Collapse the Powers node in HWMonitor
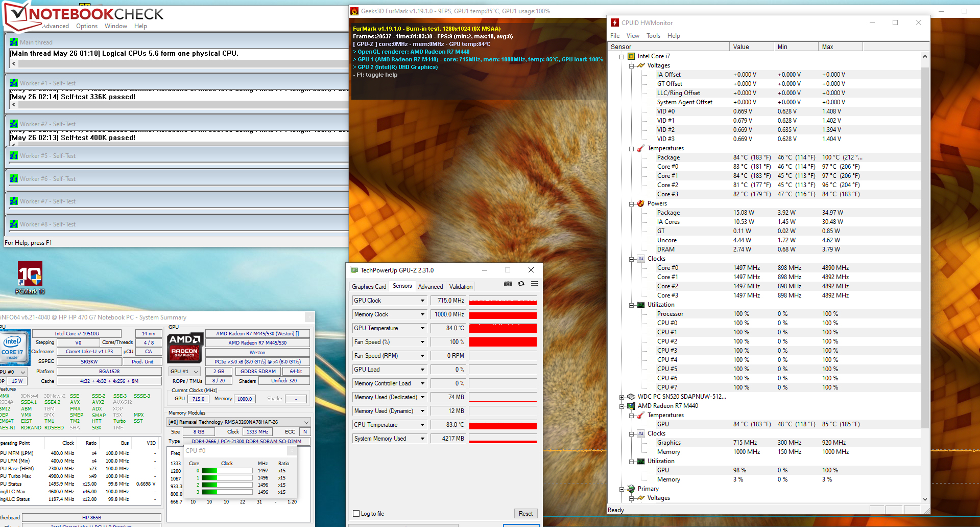980x527 pixels. 632,203
